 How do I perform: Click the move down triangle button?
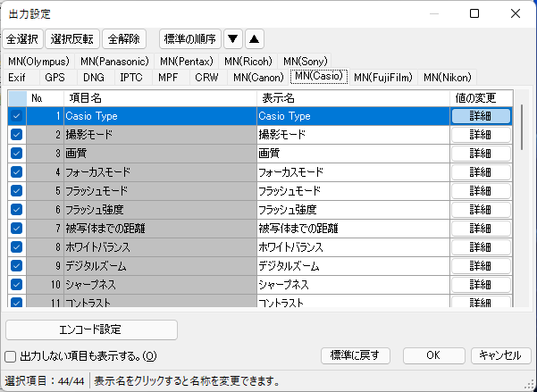coord(232,38)
